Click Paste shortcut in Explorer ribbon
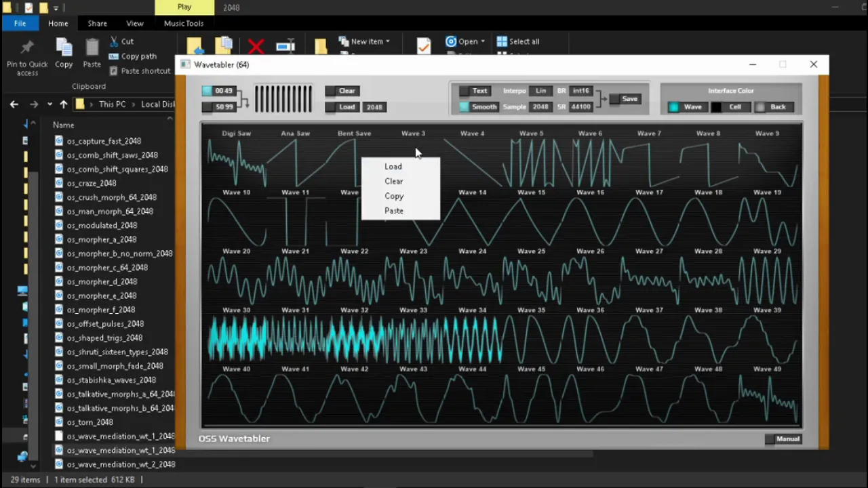 140,70
